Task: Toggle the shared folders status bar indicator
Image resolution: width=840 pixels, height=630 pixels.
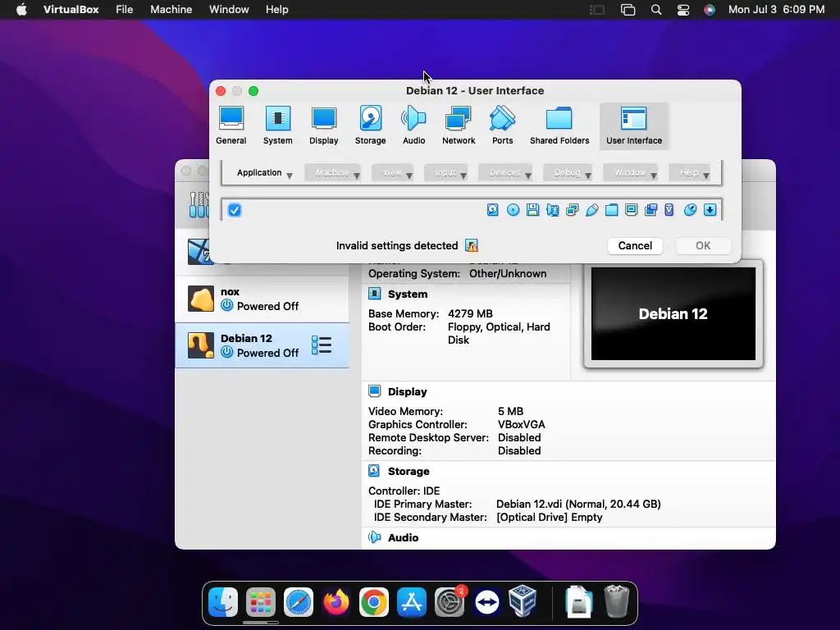Action: click(x=611, y=210)
